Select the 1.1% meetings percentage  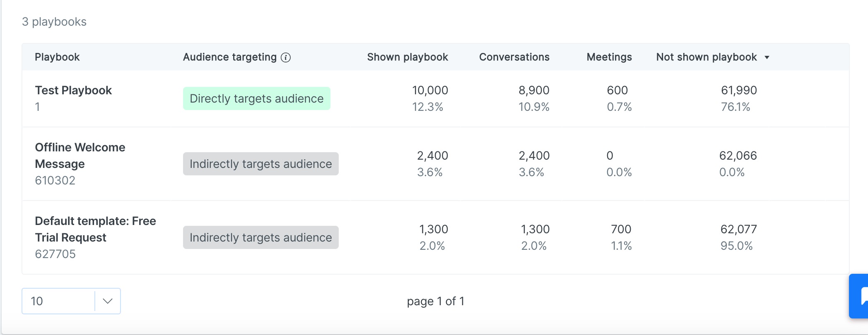(x=621, y=246)
